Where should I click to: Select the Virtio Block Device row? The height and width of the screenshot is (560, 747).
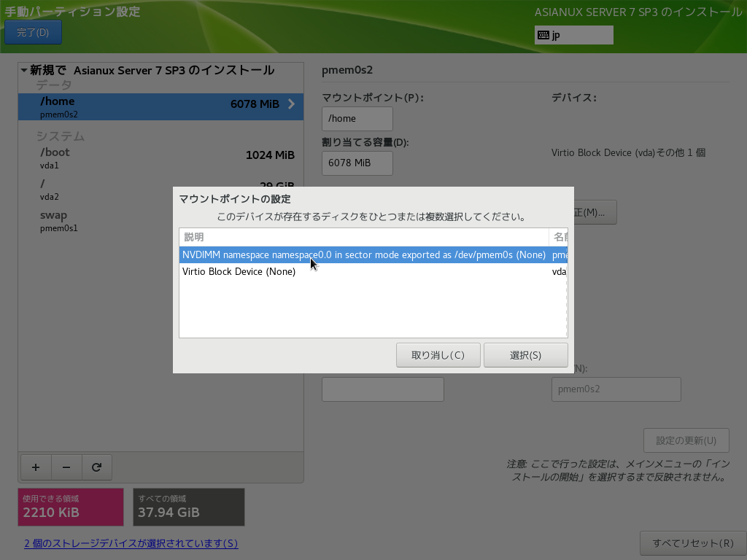point(363,271)
